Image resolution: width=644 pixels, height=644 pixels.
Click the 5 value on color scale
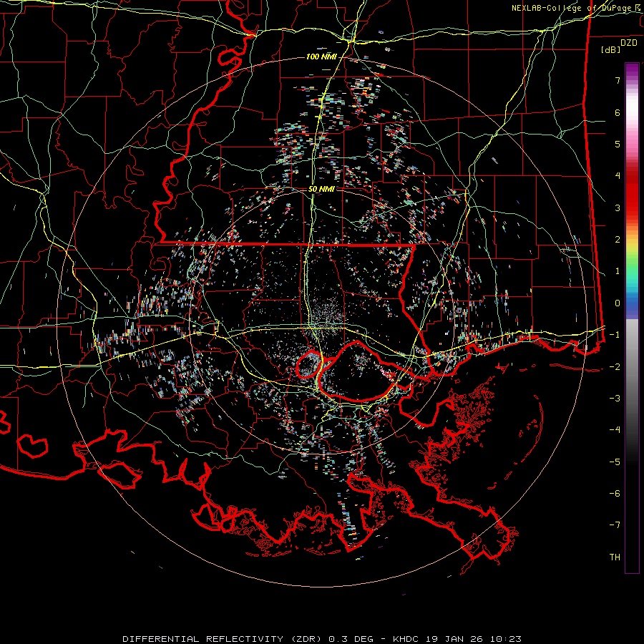(618, 144)
